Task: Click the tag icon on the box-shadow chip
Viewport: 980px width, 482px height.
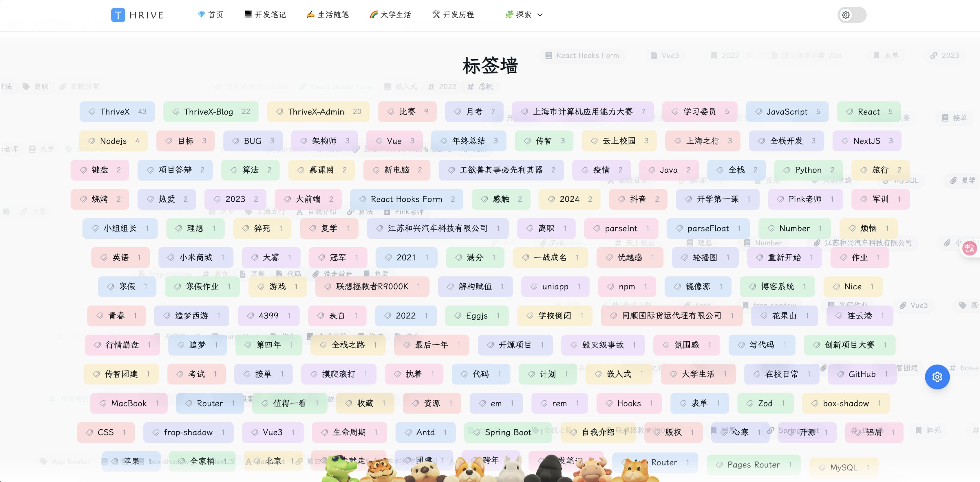Action: pos(815,403)
